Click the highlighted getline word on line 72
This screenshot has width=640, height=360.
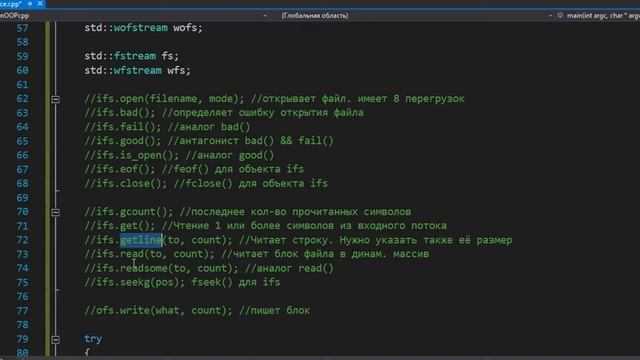[141, 240]
